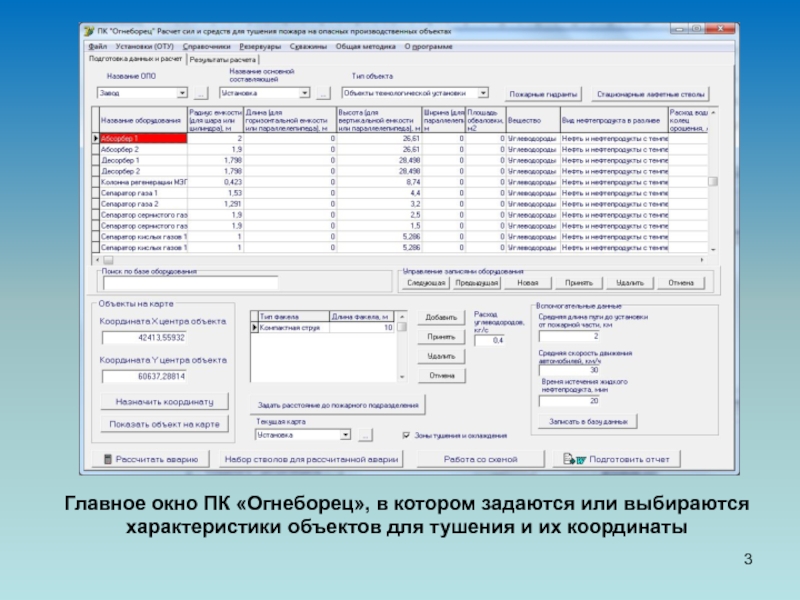Open the Файл menu
The height and width of the screenshot is (600, 800).
tap(97, 46)
